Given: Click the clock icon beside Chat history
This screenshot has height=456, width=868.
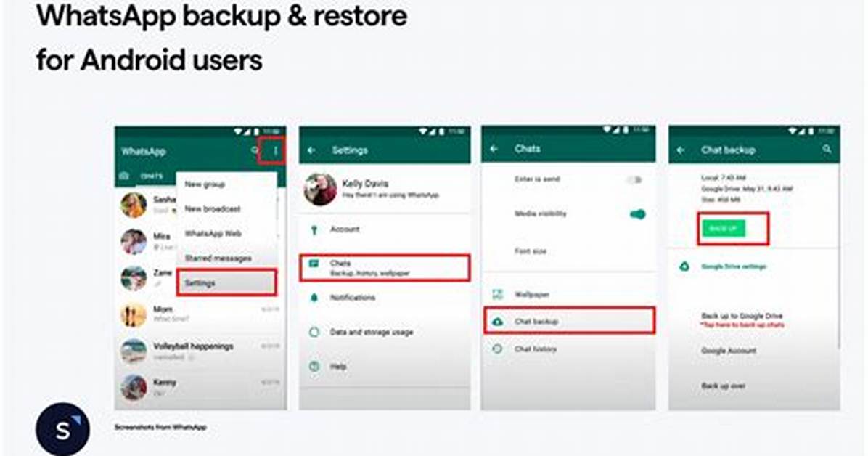Looking at the screenshot, I should (497, 349).
